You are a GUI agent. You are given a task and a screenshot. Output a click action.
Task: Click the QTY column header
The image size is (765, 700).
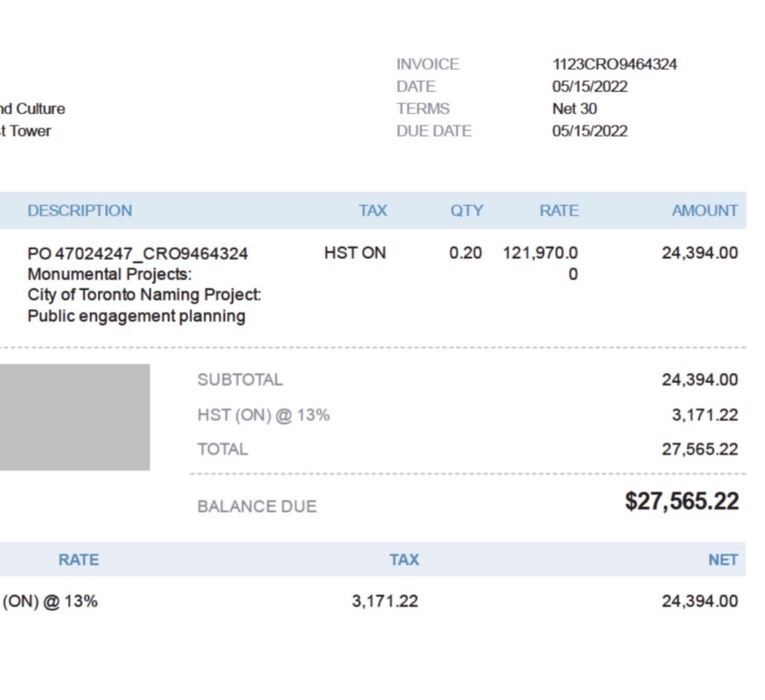click(466, 210)
